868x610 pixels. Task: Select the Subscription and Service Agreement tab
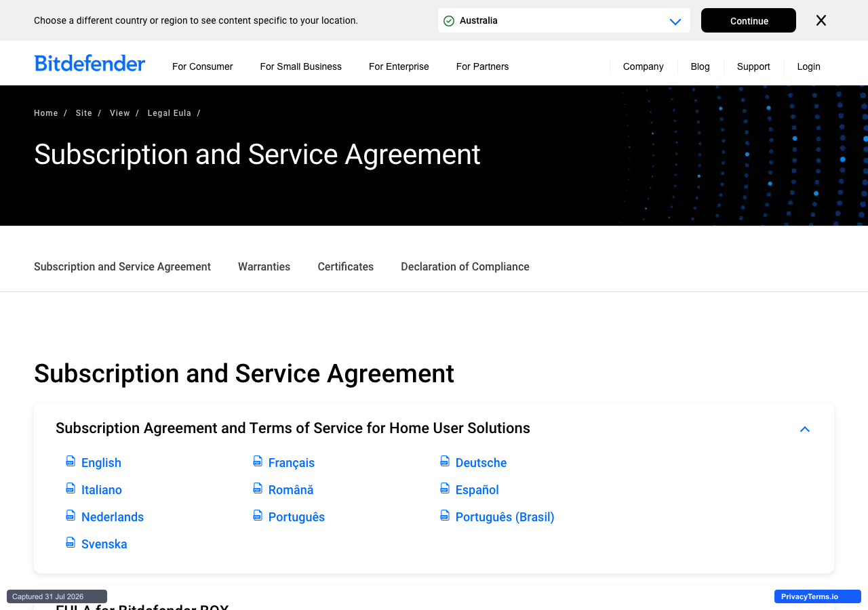123,267
